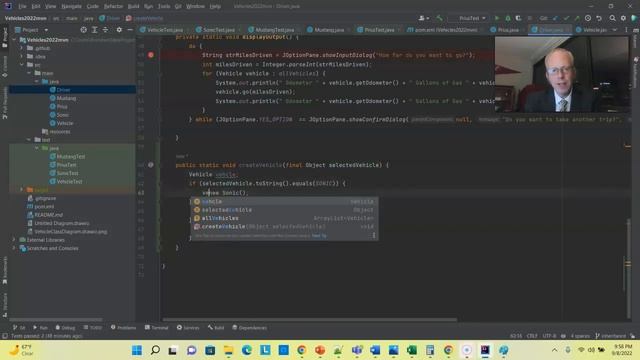Click gutter icon beside createVehicle method
Screen dimensions: 640x360
[x=151, y=165]
